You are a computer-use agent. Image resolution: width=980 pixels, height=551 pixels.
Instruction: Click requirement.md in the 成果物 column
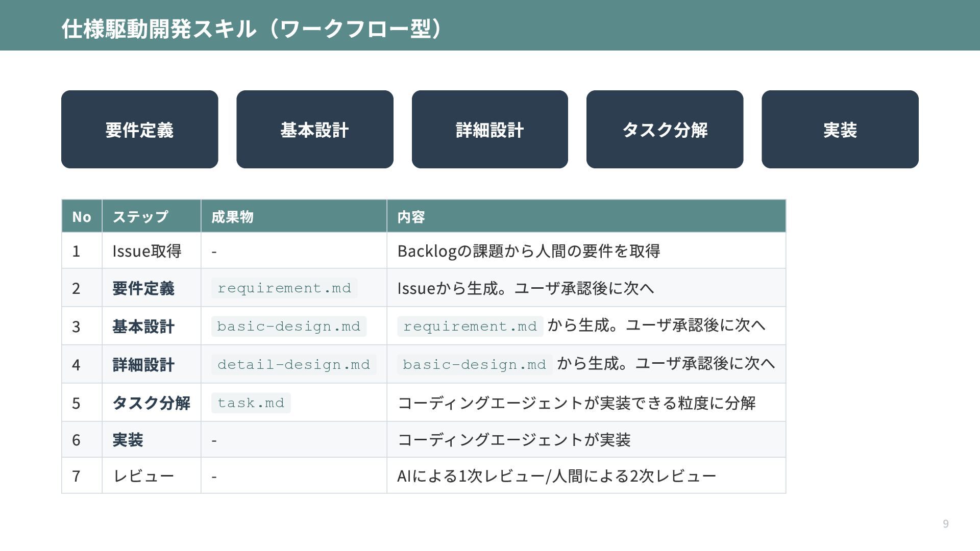284,288
